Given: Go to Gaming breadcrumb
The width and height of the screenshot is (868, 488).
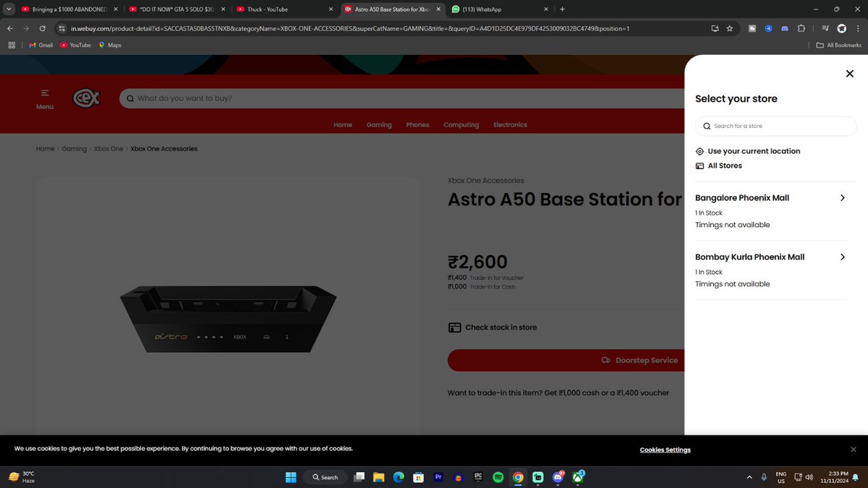Looking at the screenshot, I should point(74,148).
